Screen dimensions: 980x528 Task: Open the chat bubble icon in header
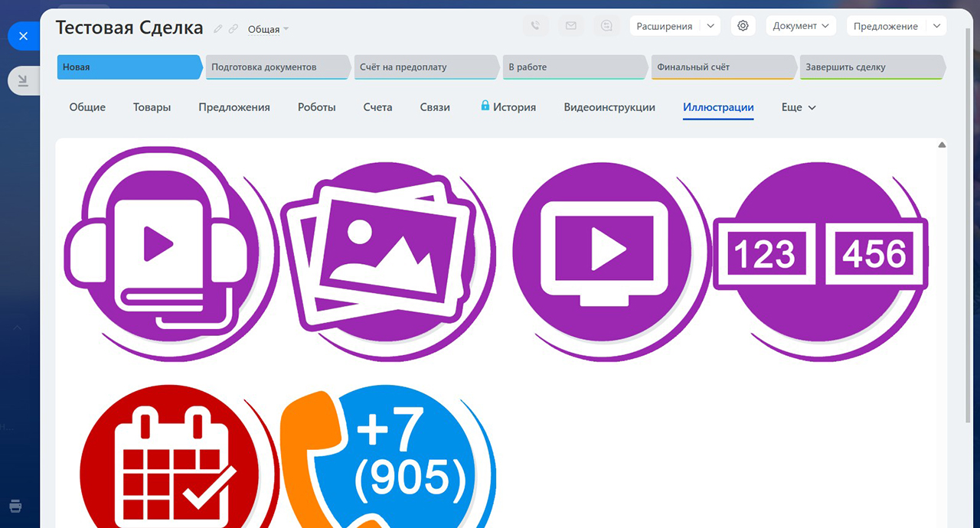606,26
